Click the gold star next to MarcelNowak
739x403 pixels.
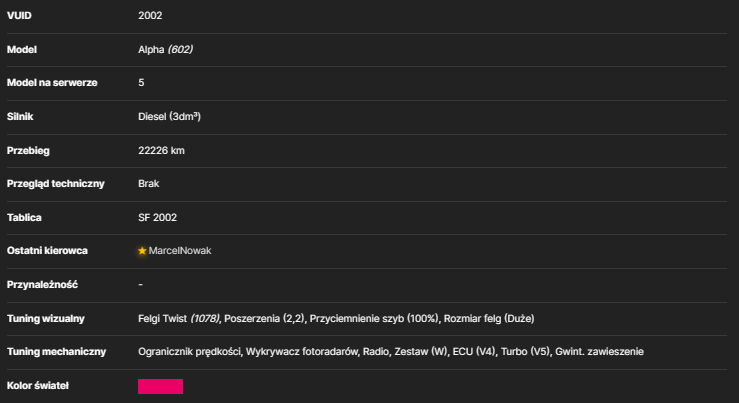point(142,251)
